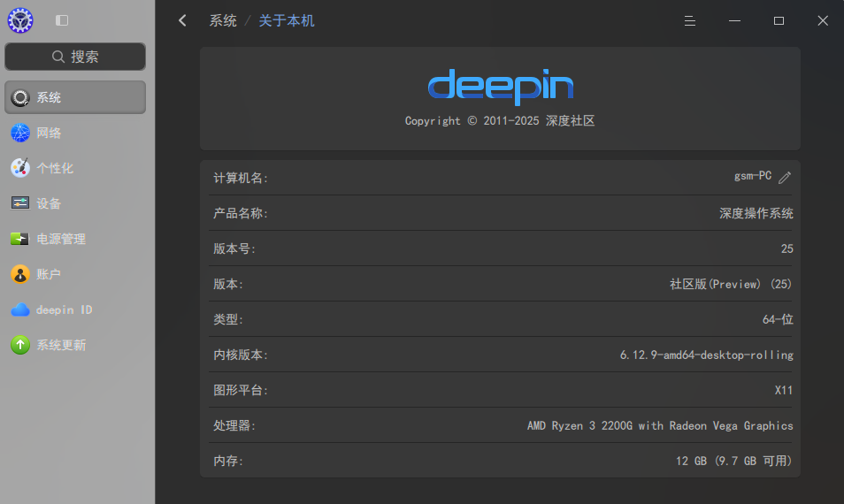The width and height of the screenshot is (844, 504).
Task: Click 系统 in the breadcrumb path
Action: coord(223,20)
